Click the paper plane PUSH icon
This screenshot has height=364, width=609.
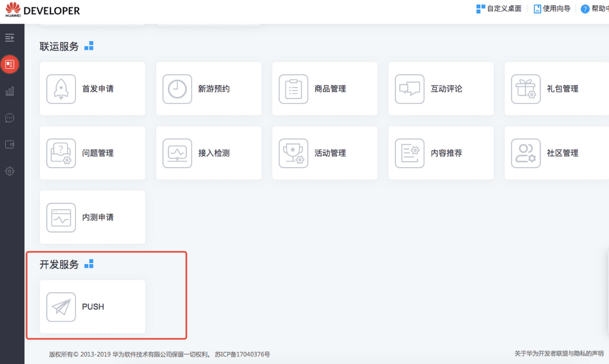pyautogui.click(x=61, y=307)
